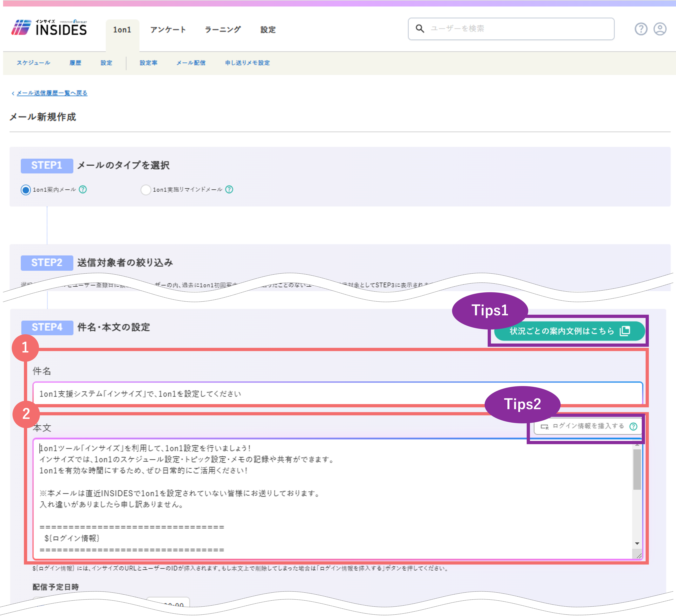676x616 pixels.
Task: Select the 1on1実施リマインドメール radio button
Action: click(146, 190)
